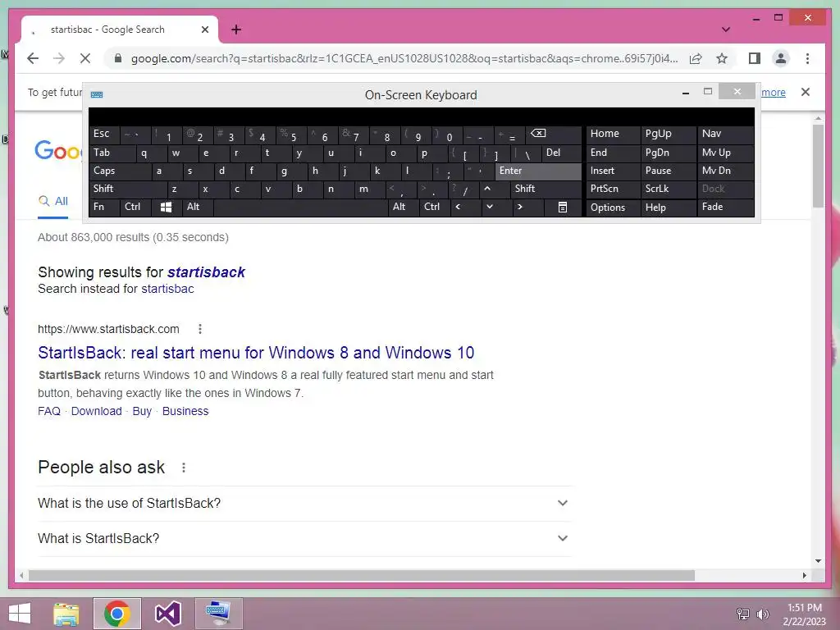The width and height of the screenshot is (840, 630).
Task: Tap the context menu key on keyboard
Action: [x=563, y=208]
